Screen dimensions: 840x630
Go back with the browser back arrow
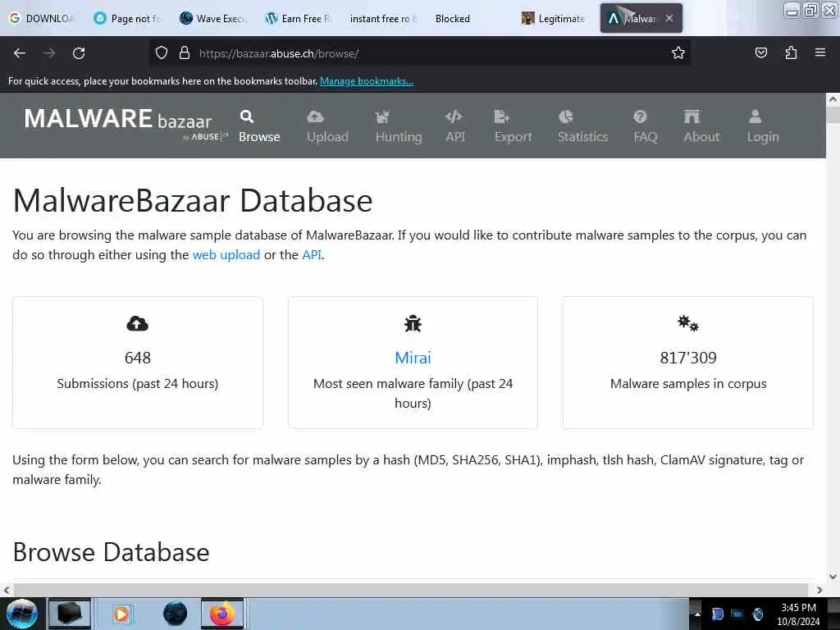click(20, 53)
